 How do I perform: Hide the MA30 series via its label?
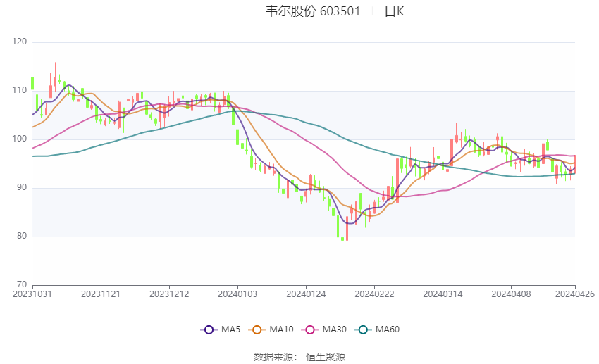point(334,329)
